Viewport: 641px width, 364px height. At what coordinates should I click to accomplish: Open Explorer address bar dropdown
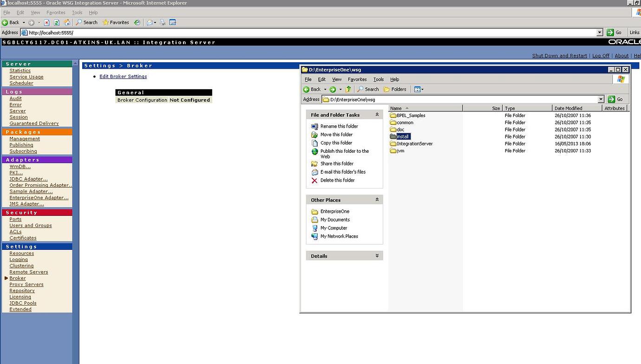(601, 99)
